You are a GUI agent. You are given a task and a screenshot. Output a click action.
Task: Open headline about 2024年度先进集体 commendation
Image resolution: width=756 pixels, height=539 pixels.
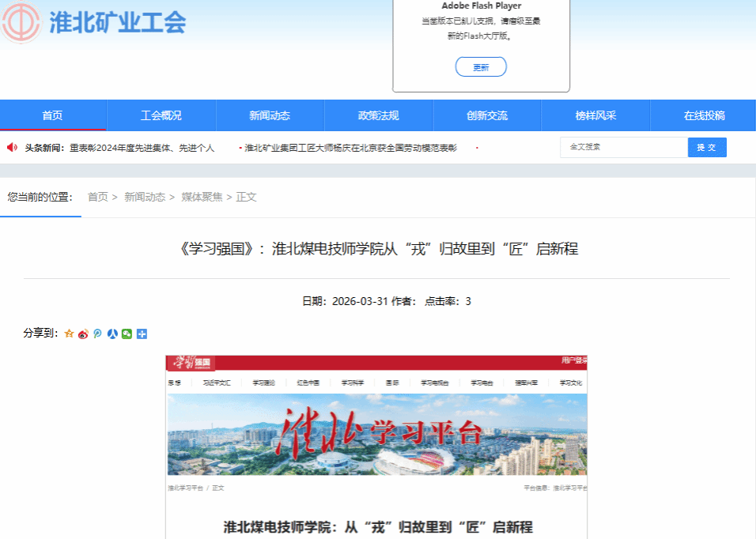coord(142,148)
